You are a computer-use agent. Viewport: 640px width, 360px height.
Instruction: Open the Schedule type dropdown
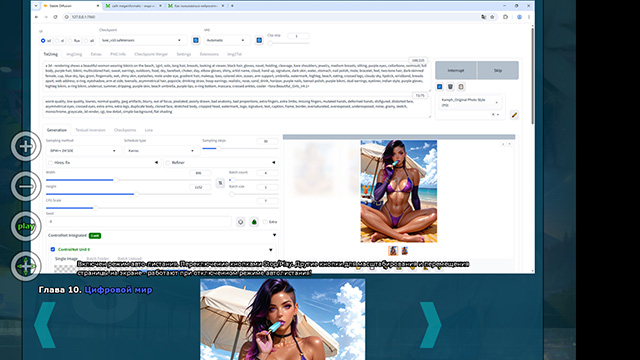(162, 151)
